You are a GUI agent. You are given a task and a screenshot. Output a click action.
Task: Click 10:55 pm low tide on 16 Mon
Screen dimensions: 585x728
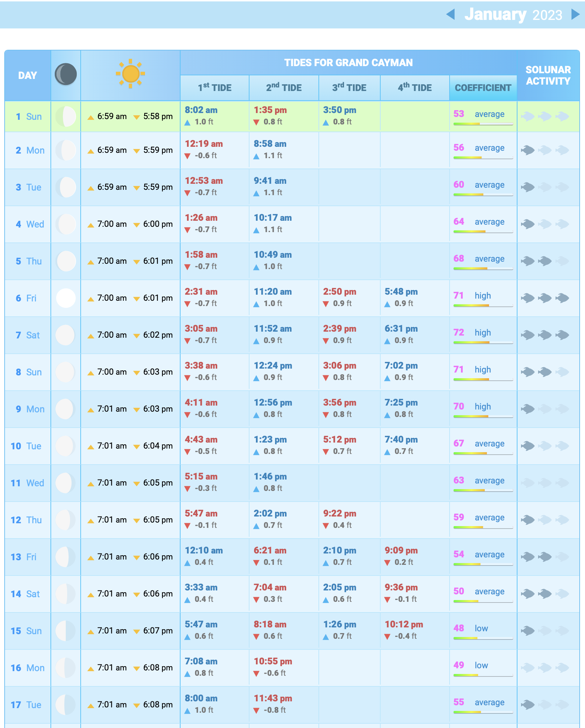273,662
